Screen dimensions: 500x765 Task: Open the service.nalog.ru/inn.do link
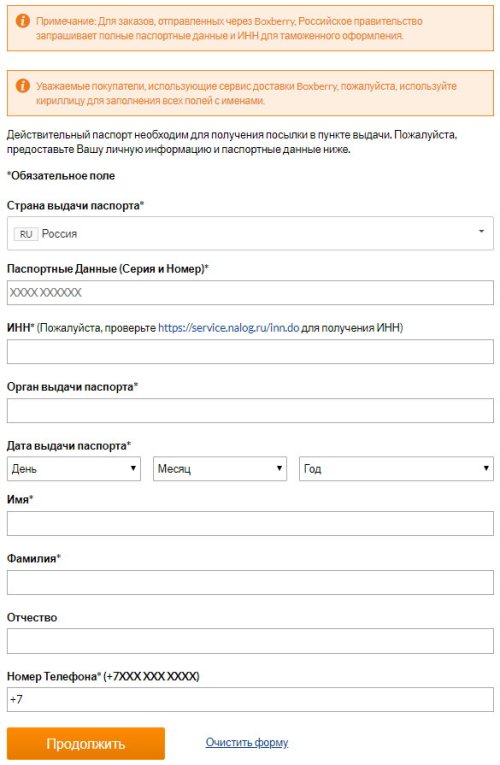(228, 328)
